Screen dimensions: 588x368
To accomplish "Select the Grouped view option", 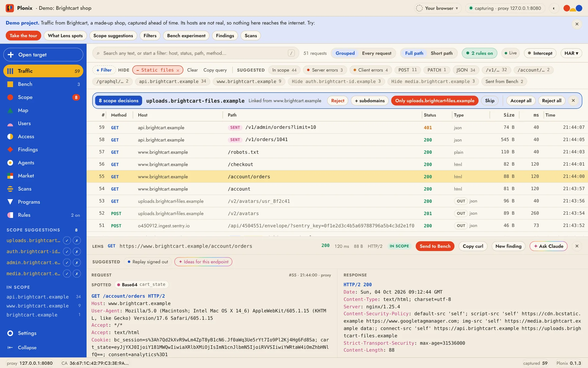I will tap(345, 53).
